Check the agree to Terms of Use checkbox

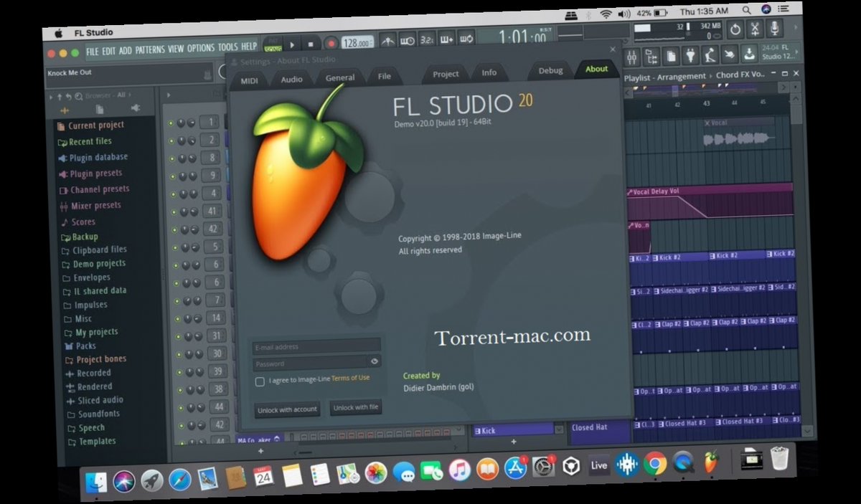[260, 381]
